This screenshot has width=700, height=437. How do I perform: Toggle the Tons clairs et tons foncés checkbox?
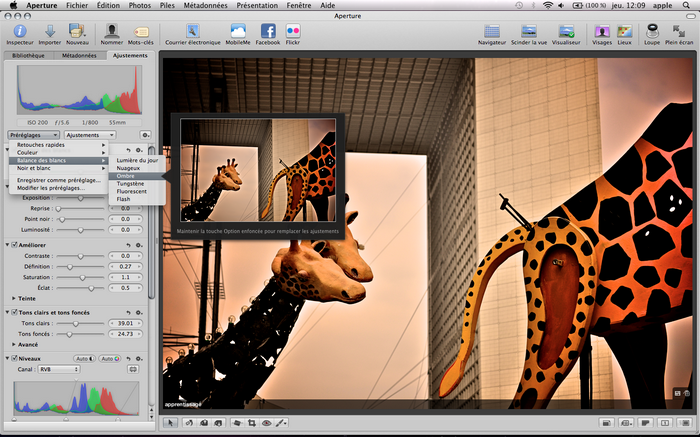14,312
